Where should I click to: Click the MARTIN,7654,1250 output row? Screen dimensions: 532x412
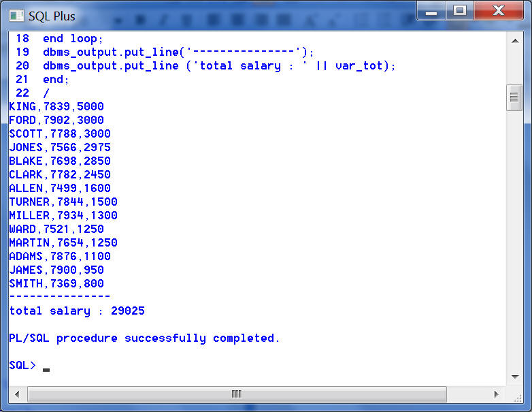pos(63,242)
